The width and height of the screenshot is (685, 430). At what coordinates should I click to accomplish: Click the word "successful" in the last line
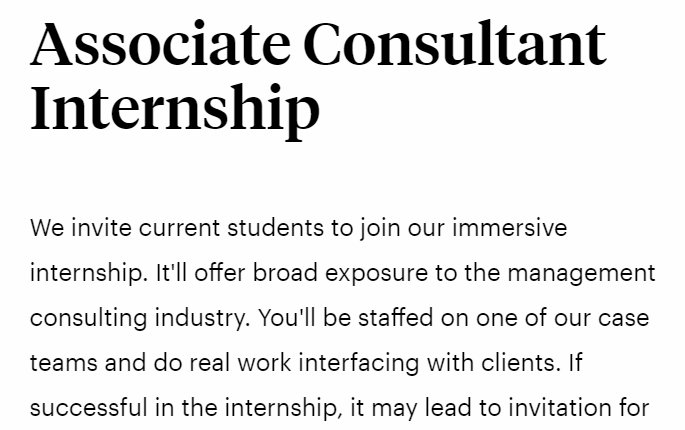tap(89, 409)
